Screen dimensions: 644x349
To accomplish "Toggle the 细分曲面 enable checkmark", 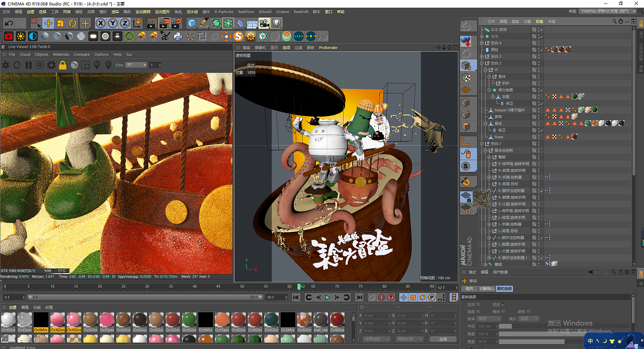I will pyautogui.click(x=541, y=90).
